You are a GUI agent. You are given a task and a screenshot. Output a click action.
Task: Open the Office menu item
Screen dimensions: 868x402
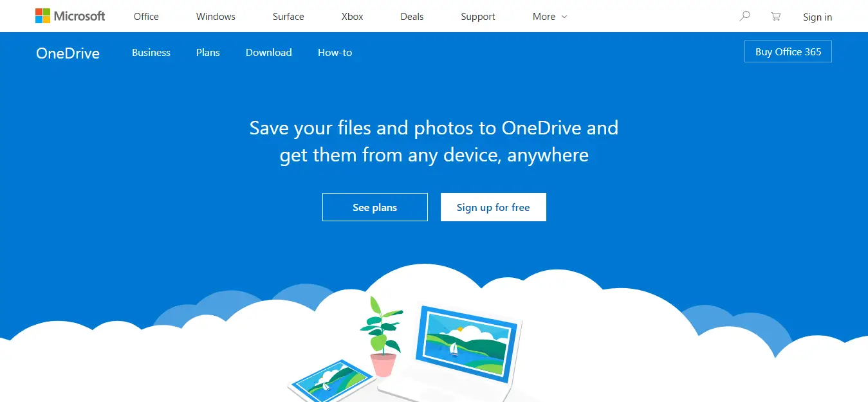coord(146,17)
